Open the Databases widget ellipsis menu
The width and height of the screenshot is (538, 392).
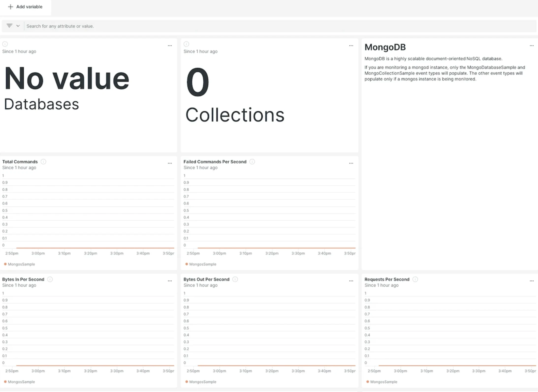point(170,46)
